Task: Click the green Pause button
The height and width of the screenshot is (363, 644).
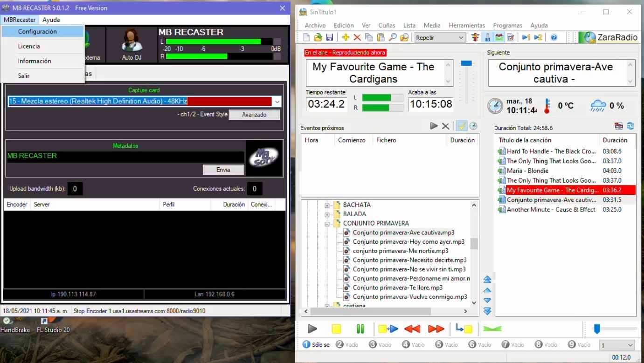Action: click(360, 329)
